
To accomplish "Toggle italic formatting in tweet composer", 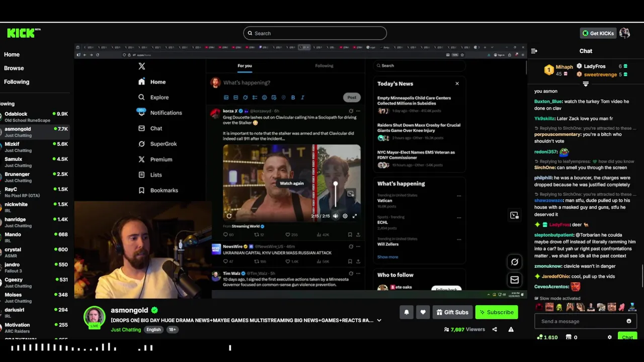I will (x=302, y=98).
